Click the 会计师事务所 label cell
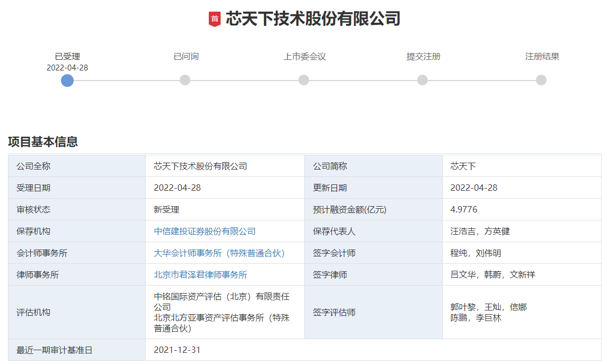The height and width of the screenshot is (364, 607). (x=77, y=253)
